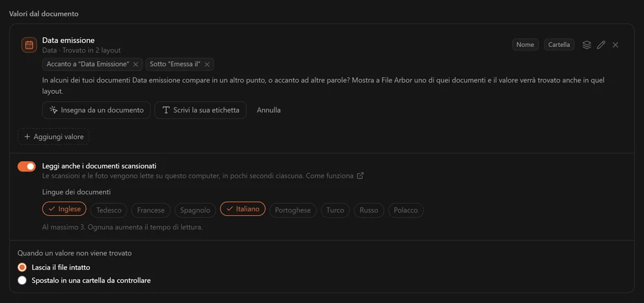
Task: Select the Portoghese language
Action: coord(293,210)
